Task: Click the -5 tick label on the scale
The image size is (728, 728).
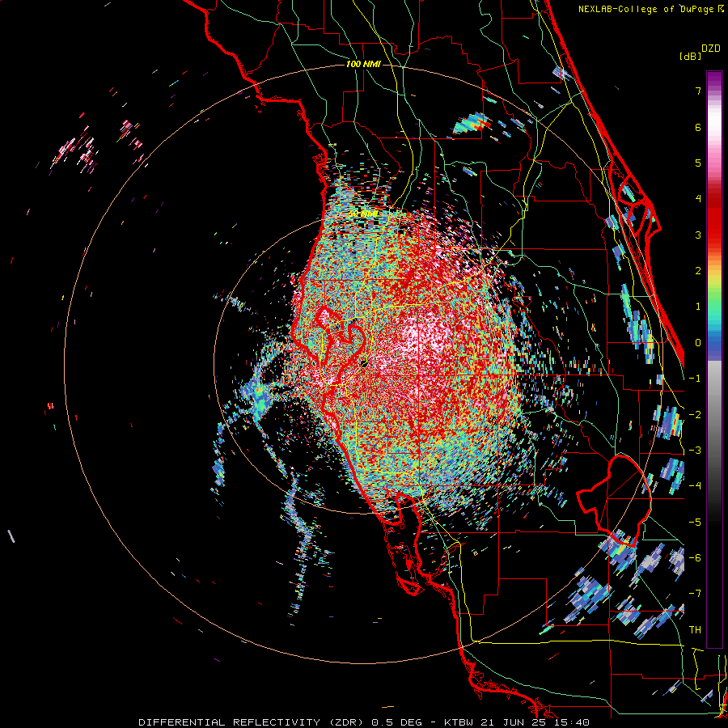Action: (x=695, y=523)
